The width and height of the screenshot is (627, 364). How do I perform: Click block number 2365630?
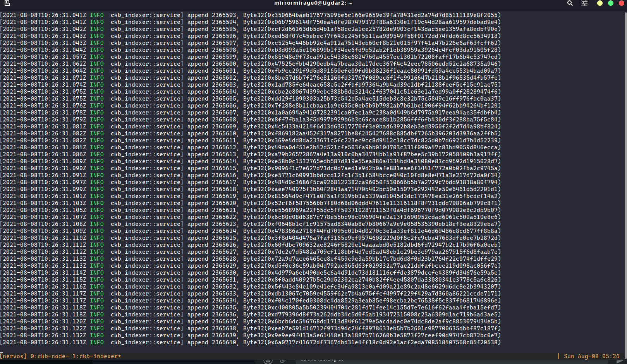tap(224, 273)
